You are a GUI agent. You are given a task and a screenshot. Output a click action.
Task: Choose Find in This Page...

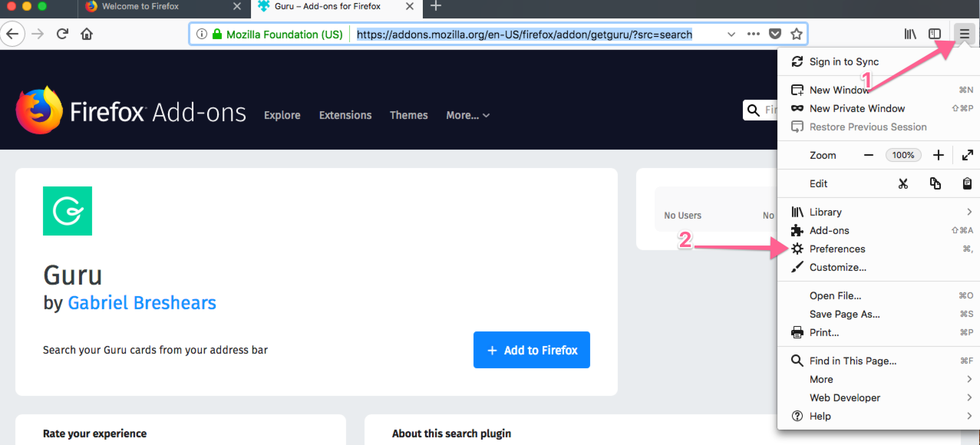coord(879,361)
